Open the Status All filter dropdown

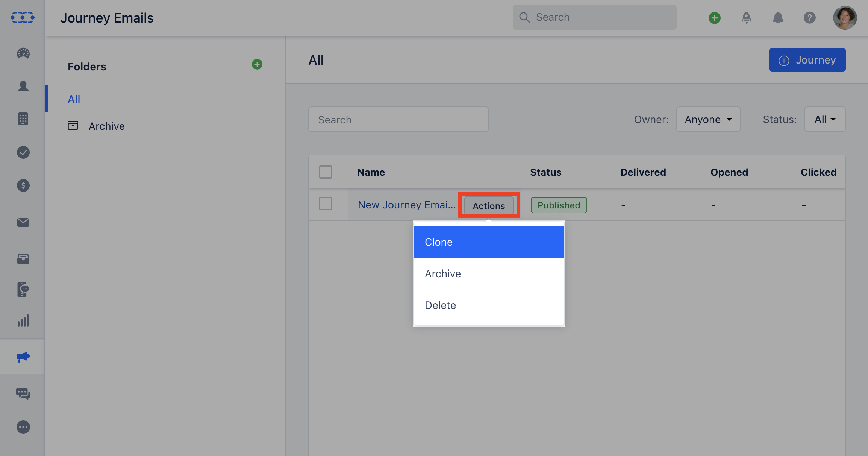[x=825, y=119]
